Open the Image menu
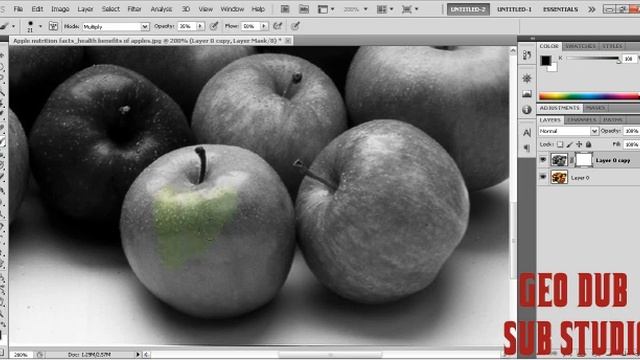 pyautogui.click(x=60, y=9)
